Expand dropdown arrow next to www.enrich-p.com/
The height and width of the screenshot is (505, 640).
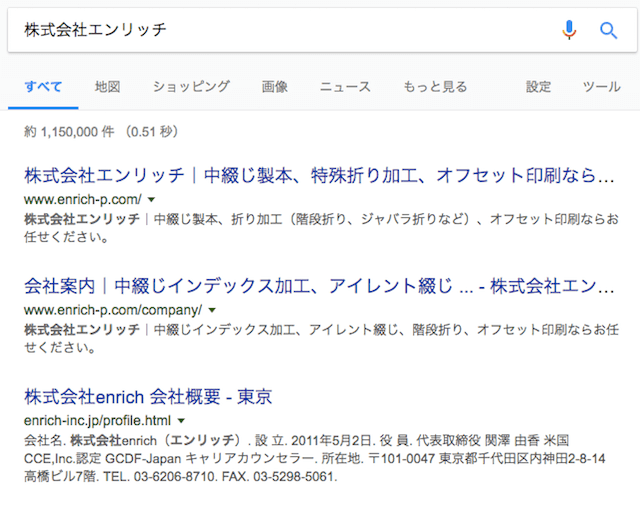coord(151,200)
